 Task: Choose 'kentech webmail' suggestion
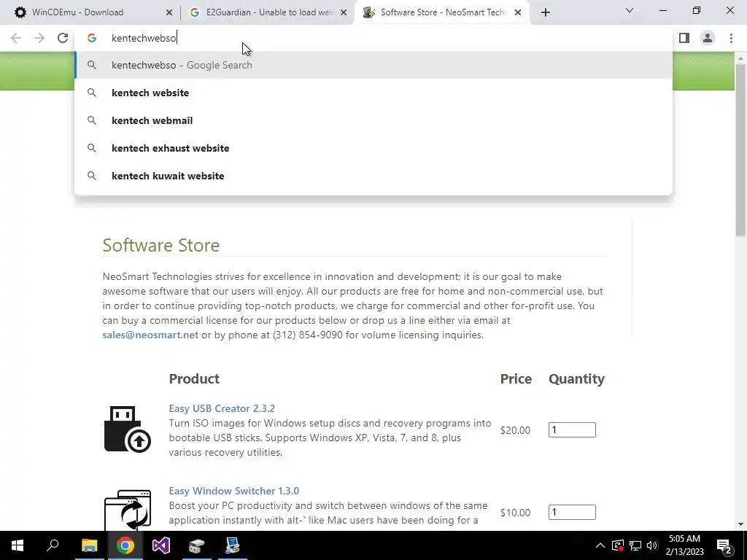tap(373, 120)
